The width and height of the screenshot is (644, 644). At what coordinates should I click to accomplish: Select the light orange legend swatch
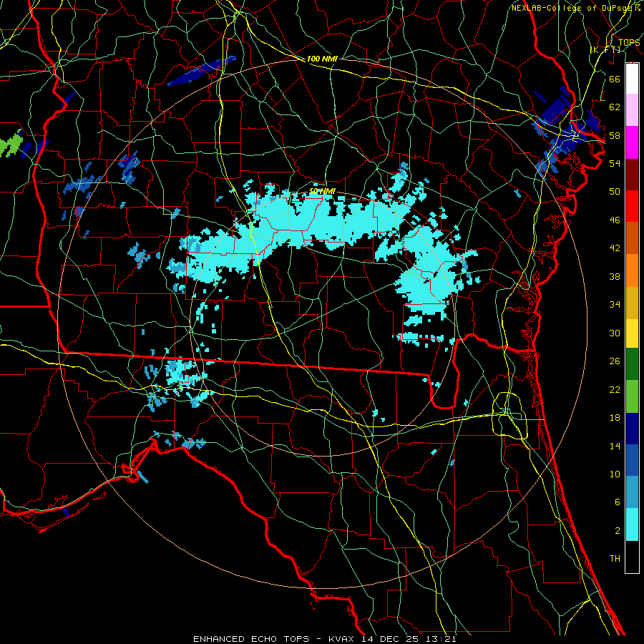point(632,270)
